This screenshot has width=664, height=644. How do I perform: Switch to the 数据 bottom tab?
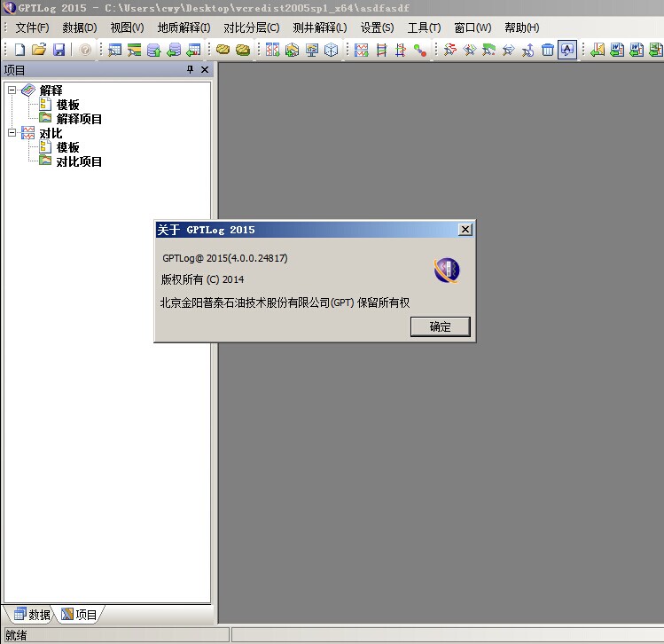[32, 615]
